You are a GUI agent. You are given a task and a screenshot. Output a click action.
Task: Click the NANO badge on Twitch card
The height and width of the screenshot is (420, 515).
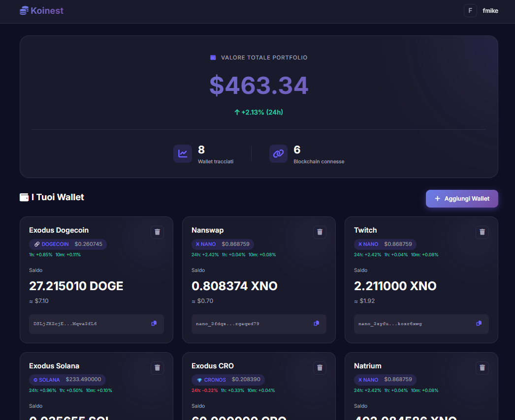coord(385,244)
